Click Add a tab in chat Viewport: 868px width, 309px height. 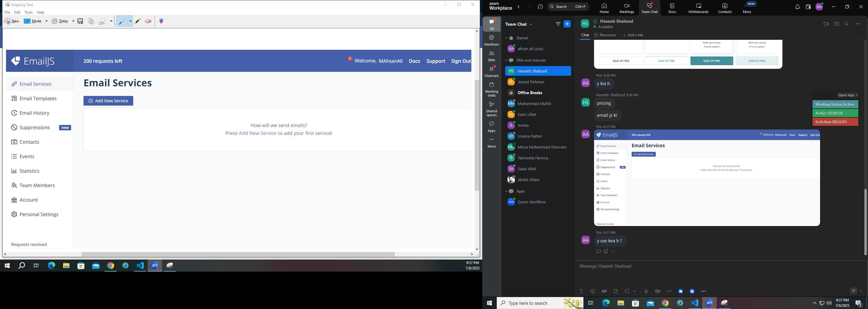633,35
